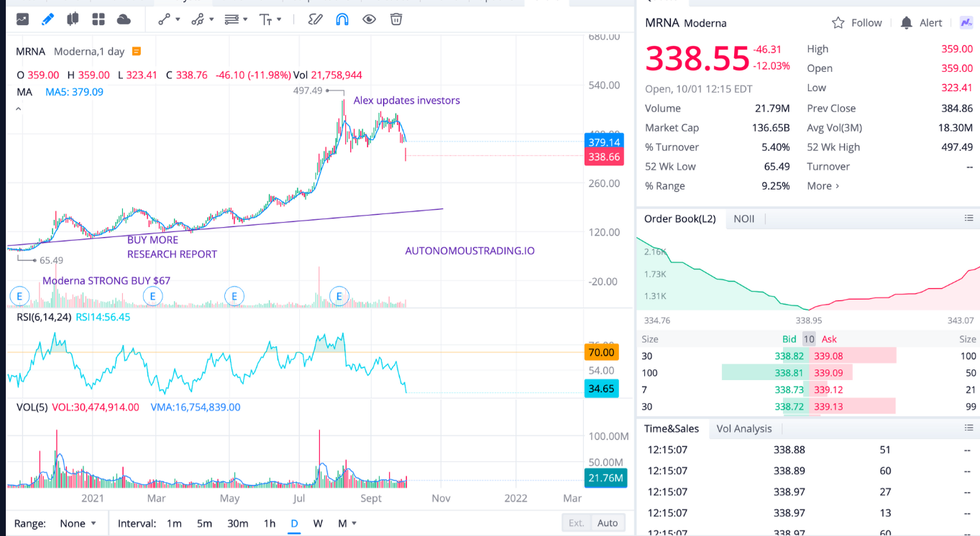Click the Market Cap value 136.65B
This screenshot has width=980, height=536.
tap(770, 127)
